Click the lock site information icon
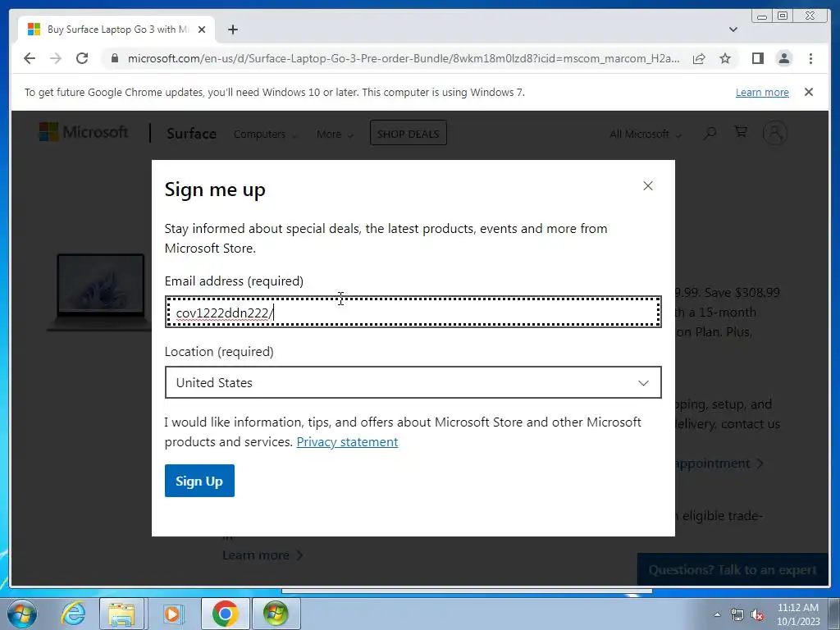This screenshot has width=840, height=630. coord(115,58)
